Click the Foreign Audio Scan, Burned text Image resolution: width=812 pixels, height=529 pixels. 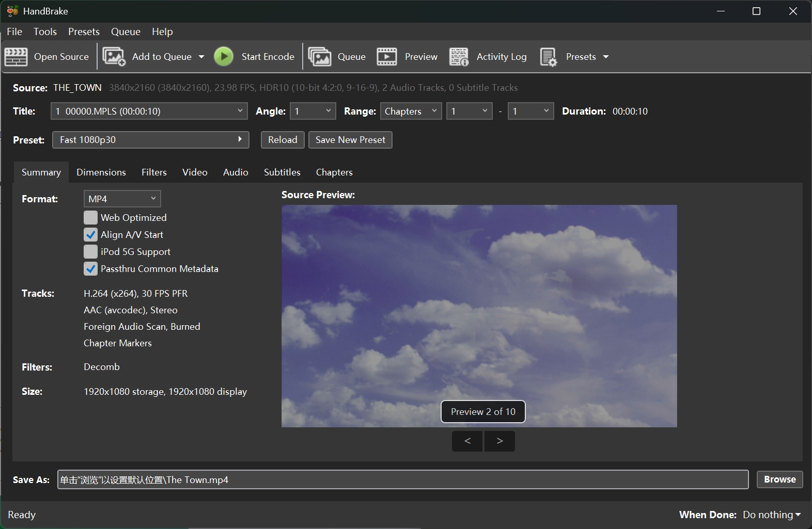tap(142, 327)
